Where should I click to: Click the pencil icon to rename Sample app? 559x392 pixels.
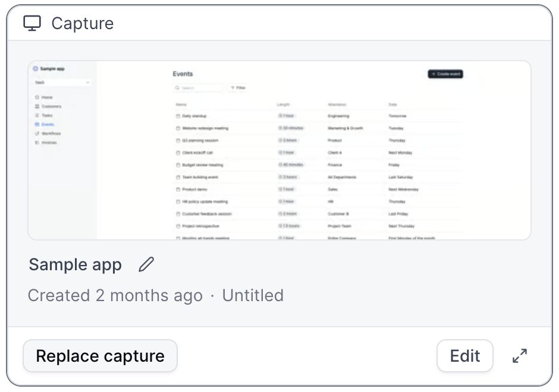146,264
